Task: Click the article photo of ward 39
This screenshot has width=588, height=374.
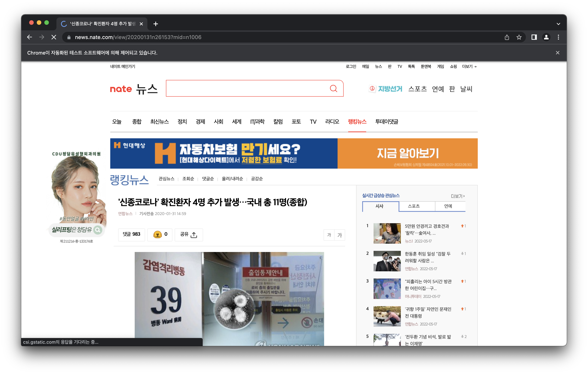Action: click(x=229, y=299)
